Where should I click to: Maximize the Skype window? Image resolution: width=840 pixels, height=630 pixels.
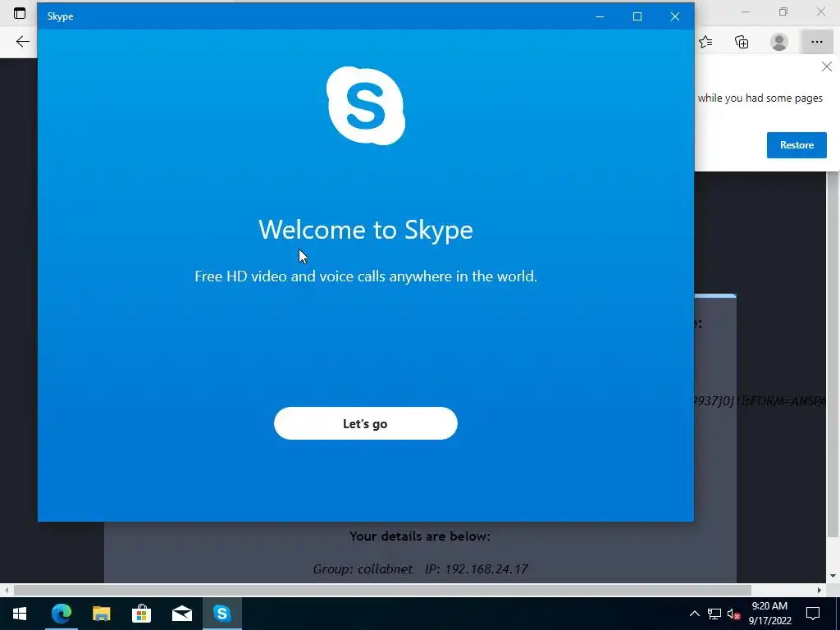coord(637,16)
